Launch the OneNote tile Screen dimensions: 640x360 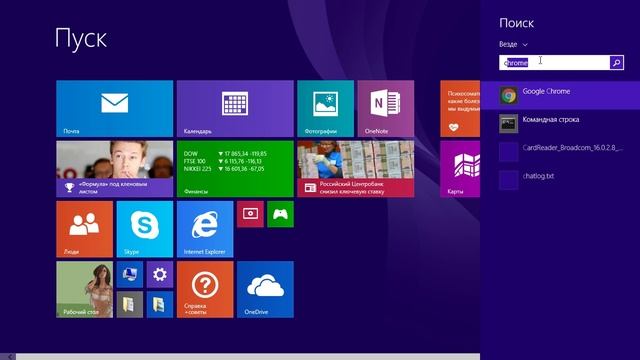coord(386,109)
